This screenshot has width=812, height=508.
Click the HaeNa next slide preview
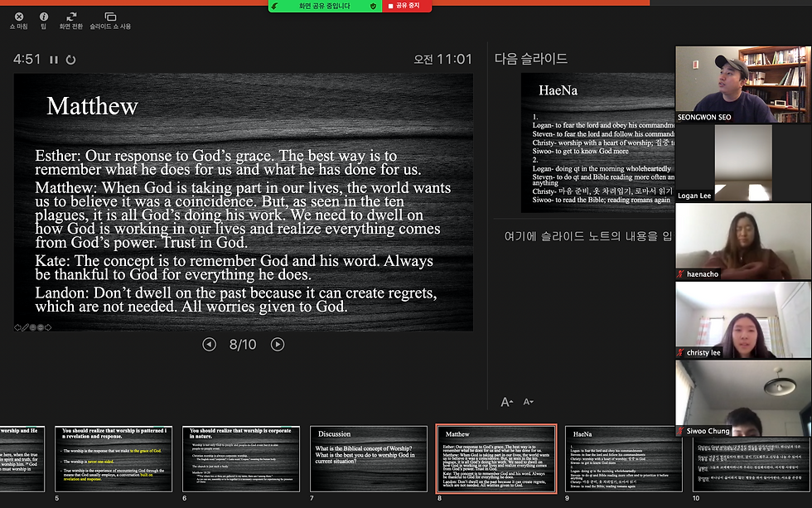(x=598, y=143)
